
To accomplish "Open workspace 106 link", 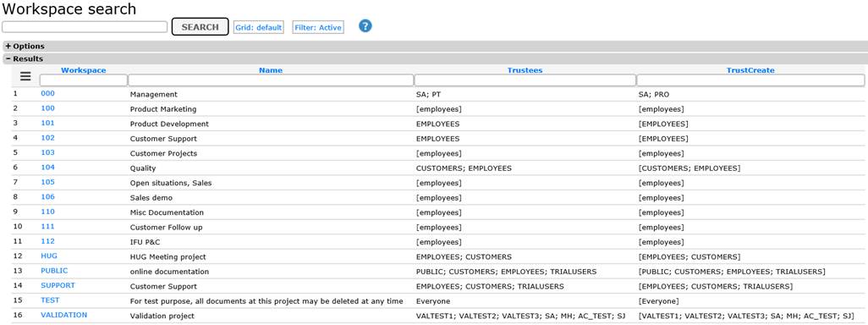I will click(47, 196).
